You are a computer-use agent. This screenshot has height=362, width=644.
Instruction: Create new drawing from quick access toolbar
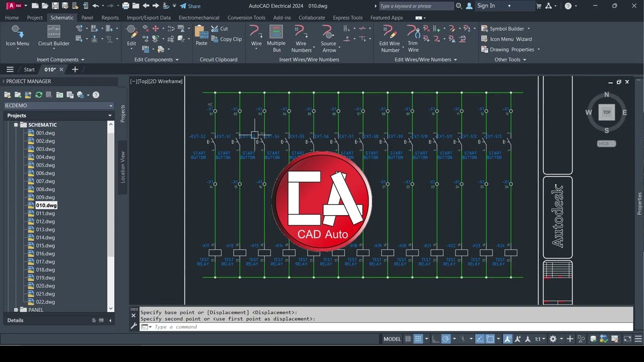point(35,6)
